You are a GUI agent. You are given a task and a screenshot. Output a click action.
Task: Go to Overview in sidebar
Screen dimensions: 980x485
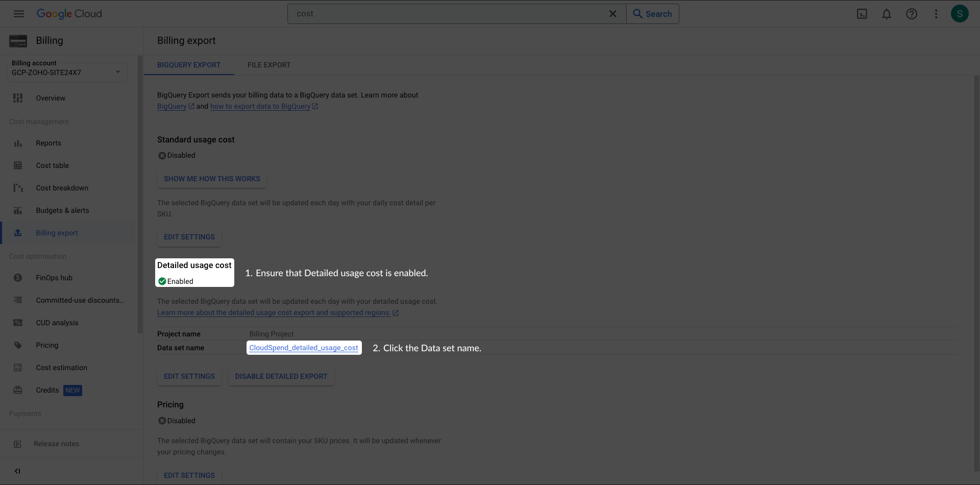[x=51, y=98]
